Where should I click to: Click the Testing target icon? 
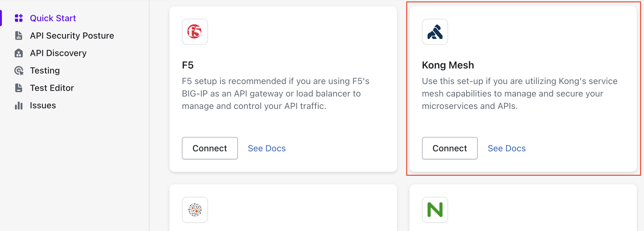point(19,71)
